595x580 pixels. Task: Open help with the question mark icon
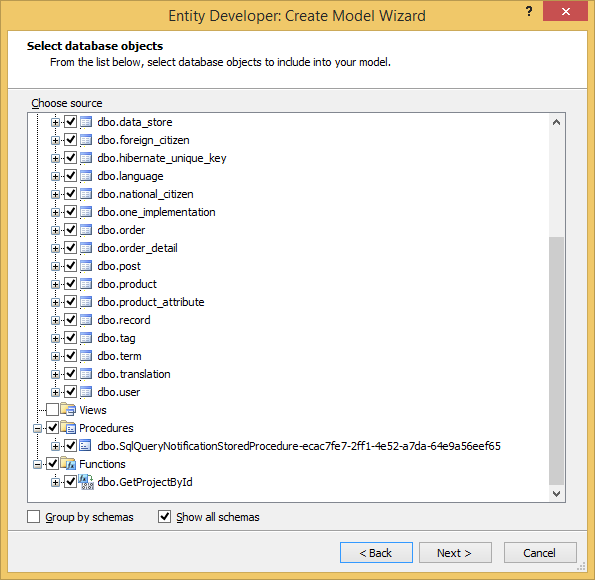click(529, 11)
